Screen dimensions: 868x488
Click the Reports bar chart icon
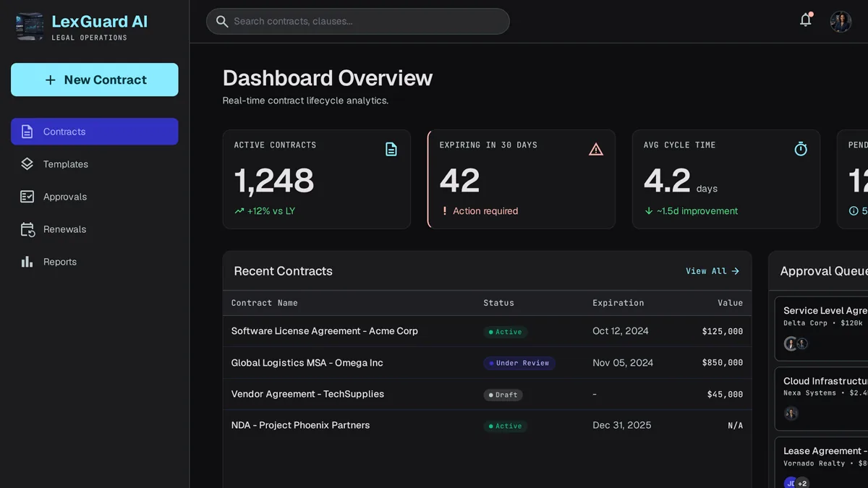coord(27,262)
